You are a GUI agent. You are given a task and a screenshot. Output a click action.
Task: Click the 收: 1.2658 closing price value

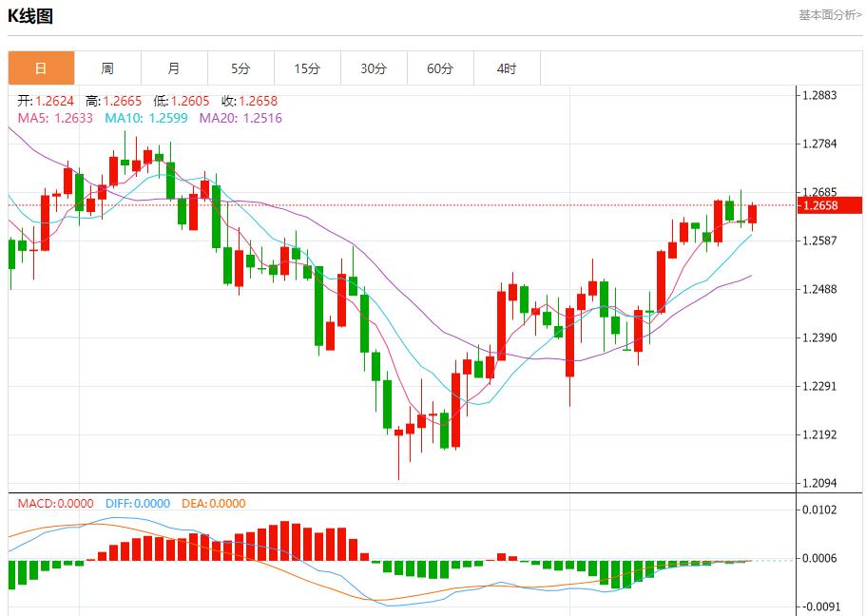click(x=249, y=101)
